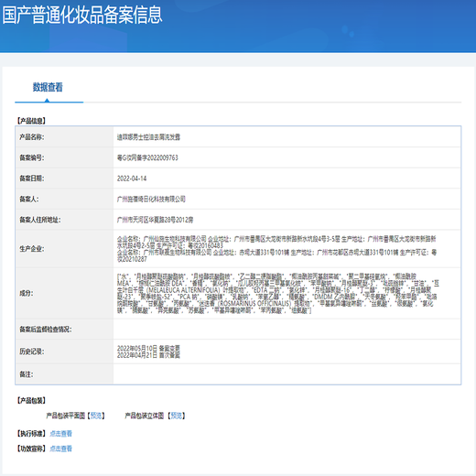Click the 成分 ingredient list text
This screenshot has width=476, height=476.
[278, 293]
